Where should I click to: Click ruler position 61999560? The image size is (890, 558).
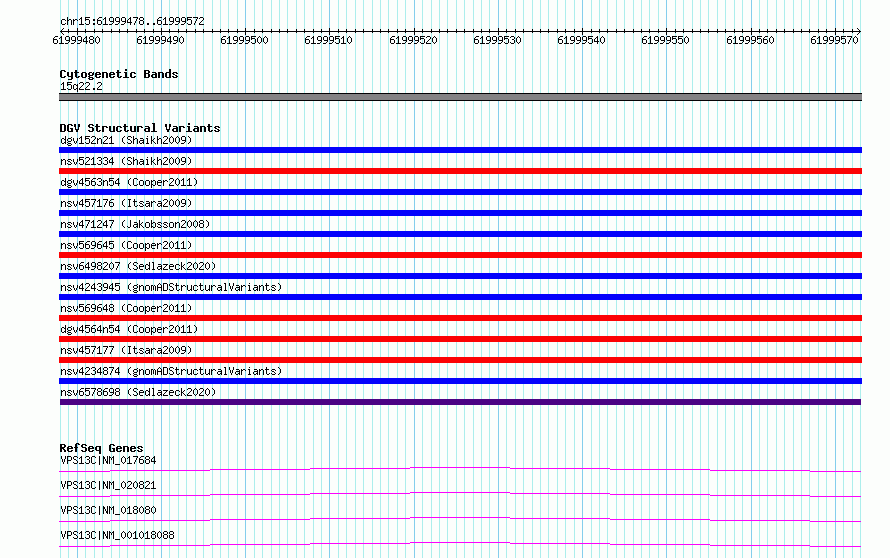(750, 40)
